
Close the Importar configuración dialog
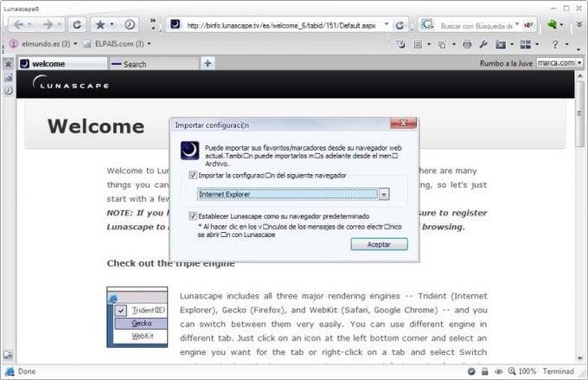[403, 123]
